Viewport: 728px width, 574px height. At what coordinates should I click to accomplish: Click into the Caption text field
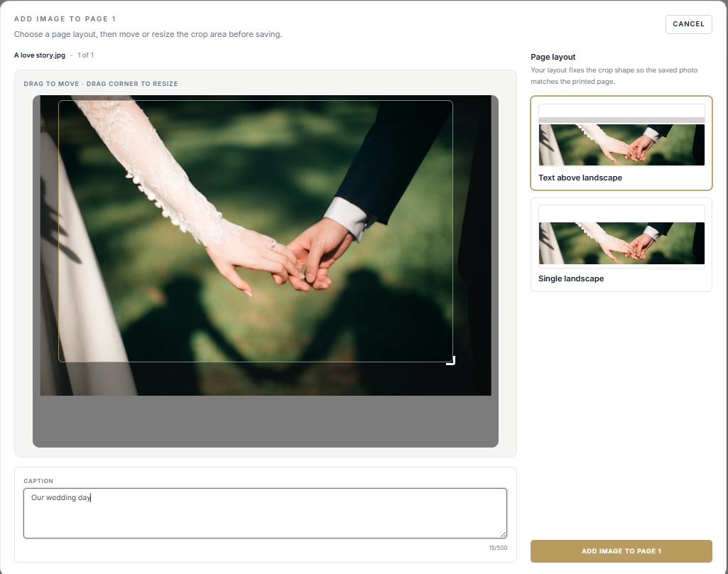point(265,513)
